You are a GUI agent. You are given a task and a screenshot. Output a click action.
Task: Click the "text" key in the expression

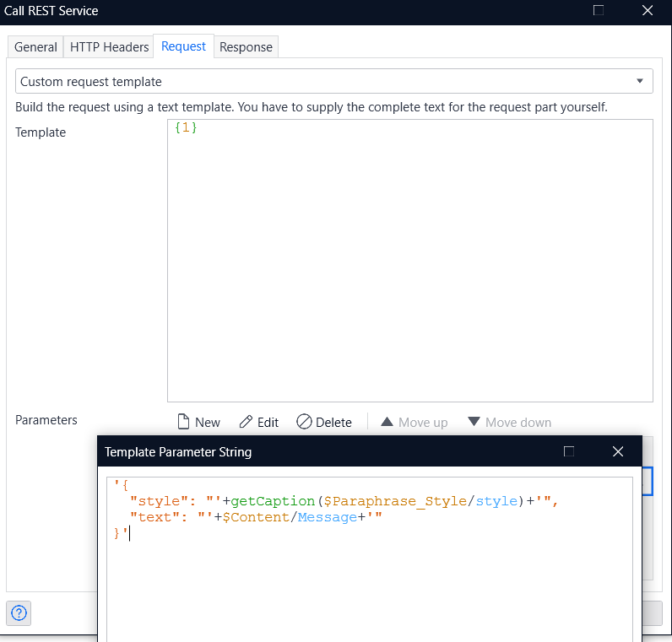pyautogui.click(x=154, y=517)
